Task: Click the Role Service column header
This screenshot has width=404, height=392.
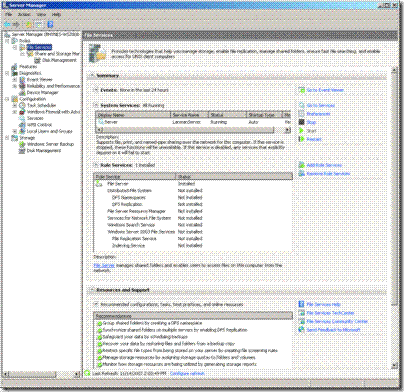Action: point(135,177)
